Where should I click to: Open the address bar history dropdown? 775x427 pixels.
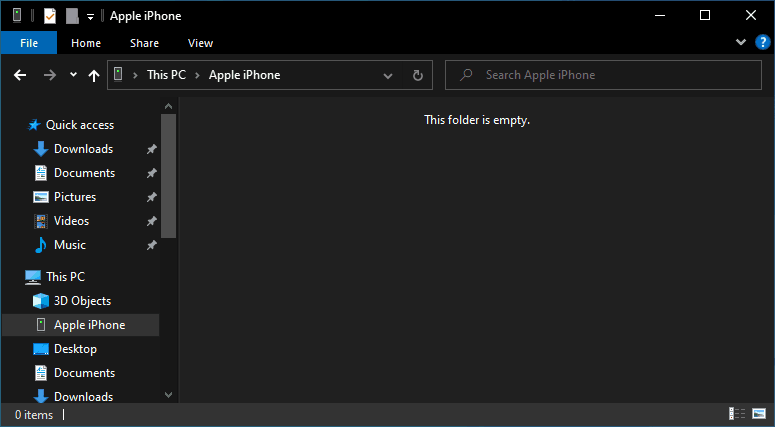point(388,76)
